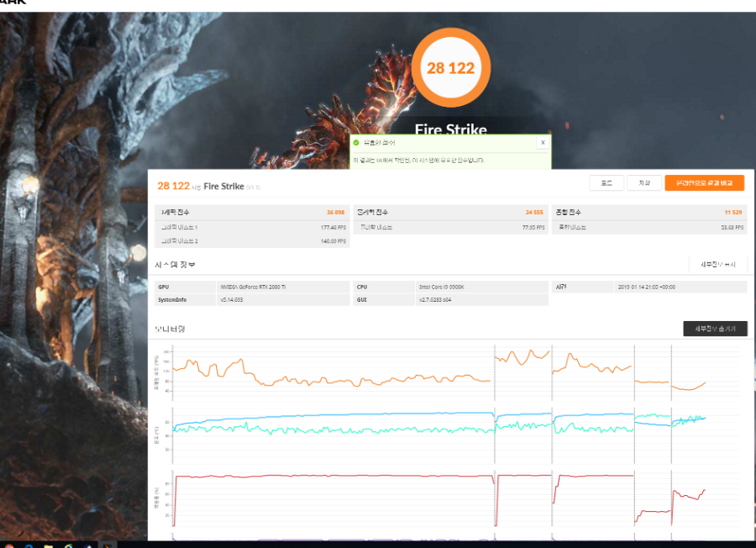Click the CPU row with Intel Core i9 9900K

tap(449, 287)
